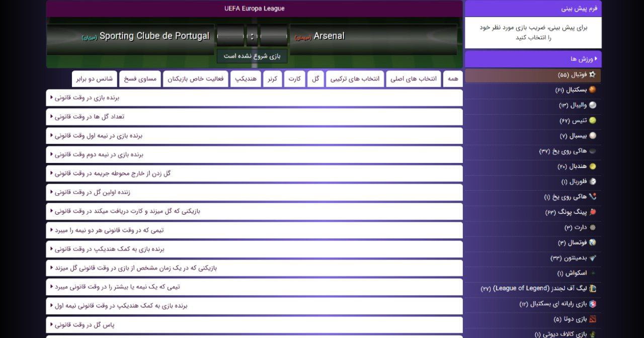Click the tennis ball icon beside تنیس
The width and height of the screenshot is (644, 338).
point(592,121)
